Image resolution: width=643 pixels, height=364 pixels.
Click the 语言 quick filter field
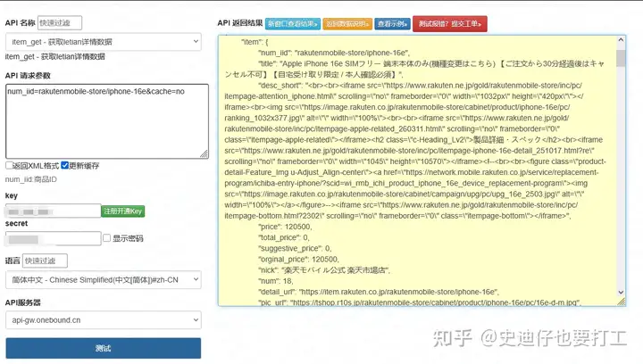[46, 261]
